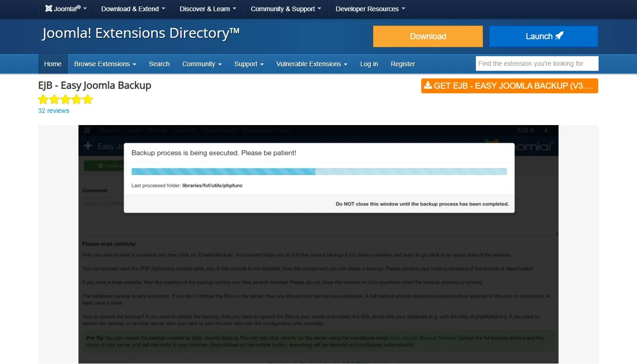Go to Home in navigation bar
Viewport: 637px width, 364px height.
(53, 64)
